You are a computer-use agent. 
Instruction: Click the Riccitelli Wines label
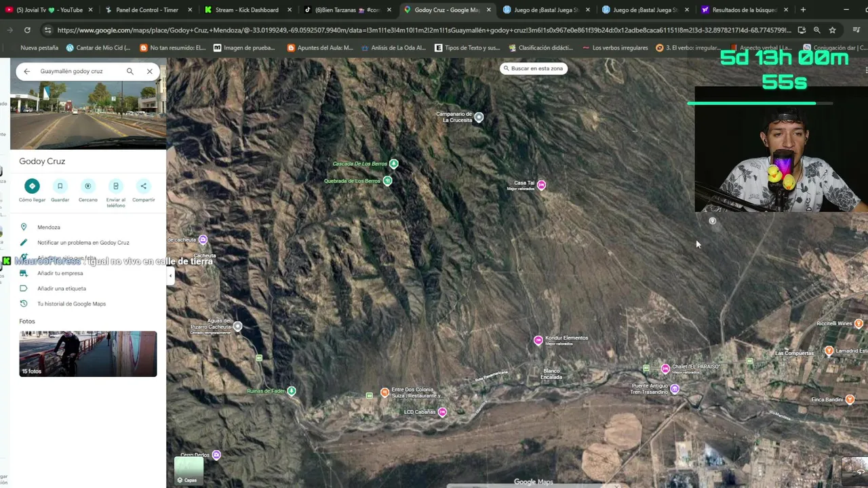[834, 324]
